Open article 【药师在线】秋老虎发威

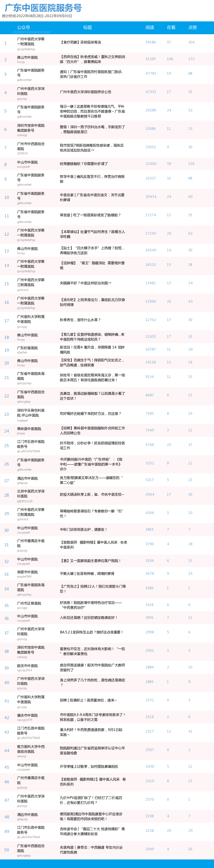pyautogui.click(x=92, y=59)
